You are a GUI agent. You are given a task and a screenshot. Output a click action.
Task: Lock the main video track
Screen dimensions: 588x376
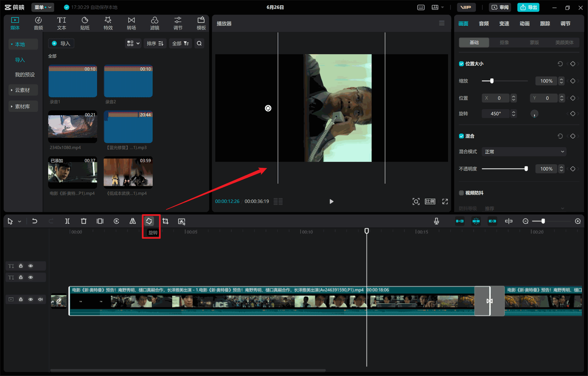21,299
